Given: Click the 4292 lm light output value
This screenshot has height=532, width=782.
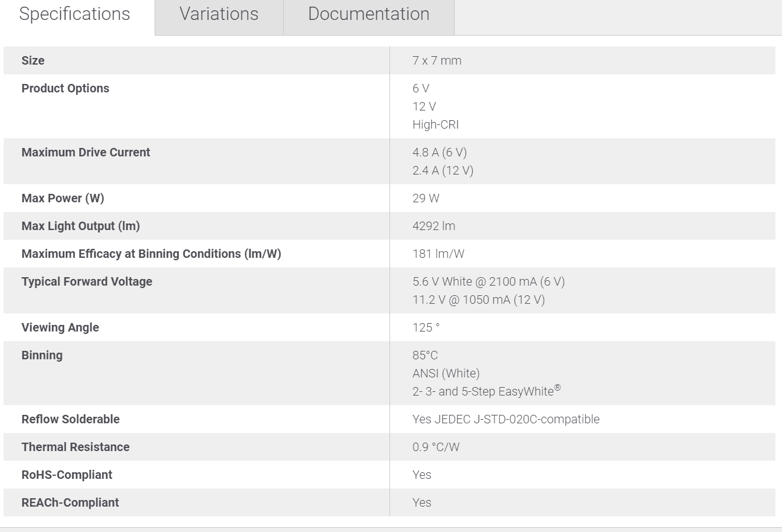Looking at the screenshot, I should coord(434,226).
